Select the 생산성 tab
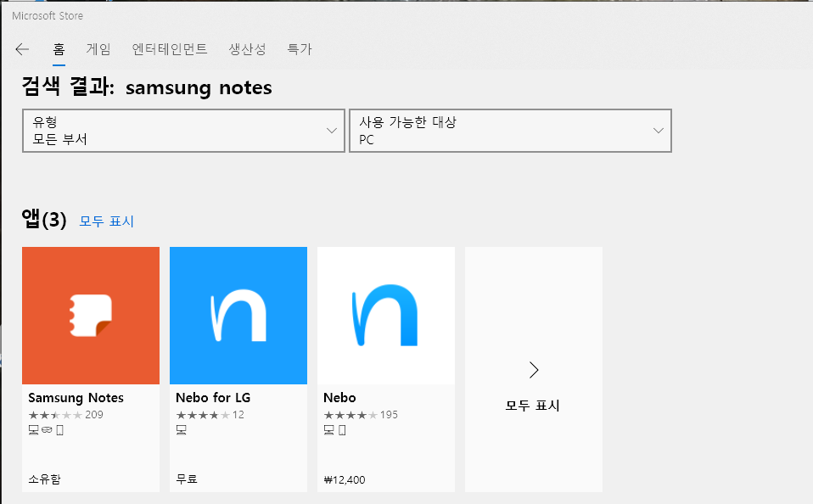Viewport: 813px width, 504px height. pos(247,49)
